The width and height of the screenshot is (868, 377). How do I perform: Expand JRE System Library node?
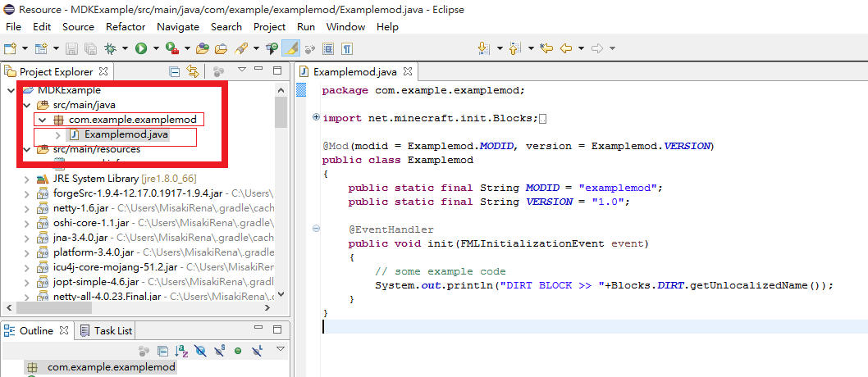(26, 179)
